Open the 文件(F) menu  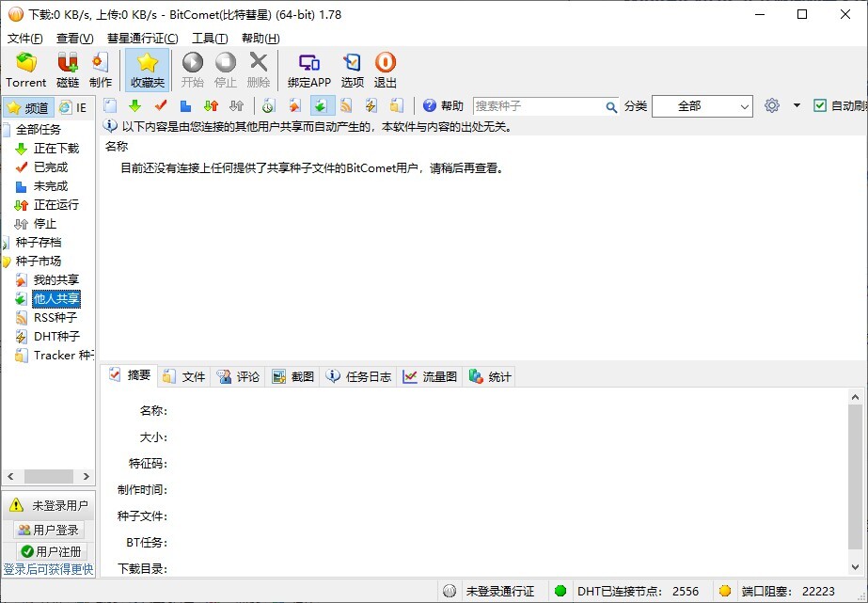click(x=24, y=39)
